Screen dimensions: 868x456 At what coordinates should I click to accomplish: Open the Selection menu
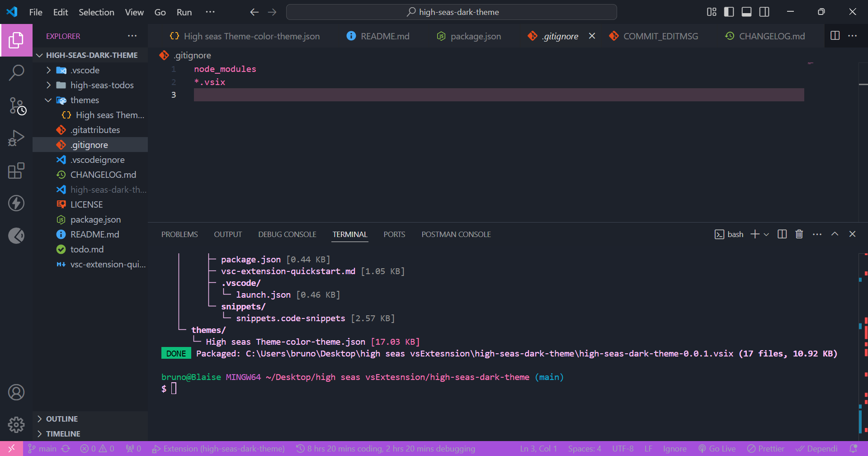tap(96, 12)
